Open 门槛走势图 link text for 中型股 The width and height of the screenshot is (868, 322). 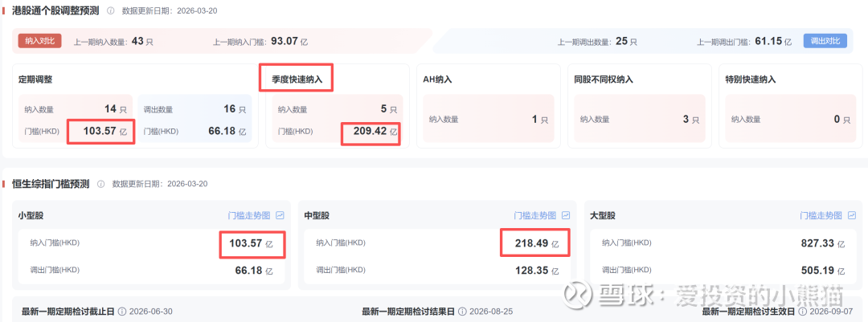[535, 216]
